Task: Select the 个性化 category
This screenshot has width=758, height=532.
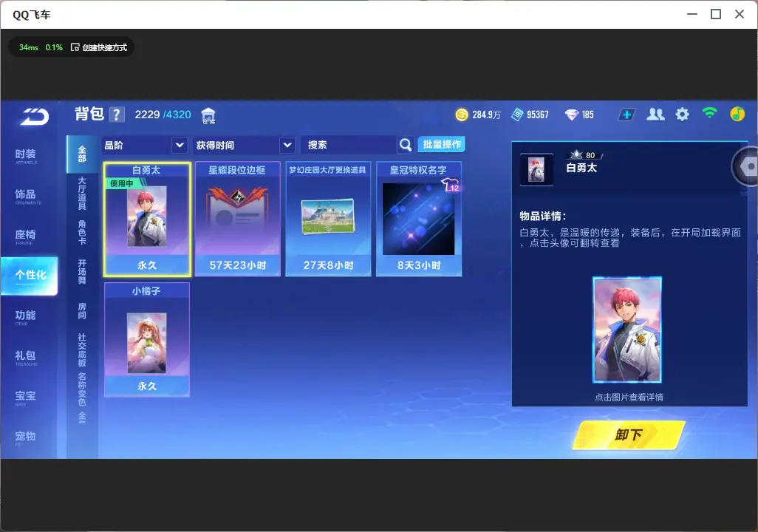Action: (29, 276)
